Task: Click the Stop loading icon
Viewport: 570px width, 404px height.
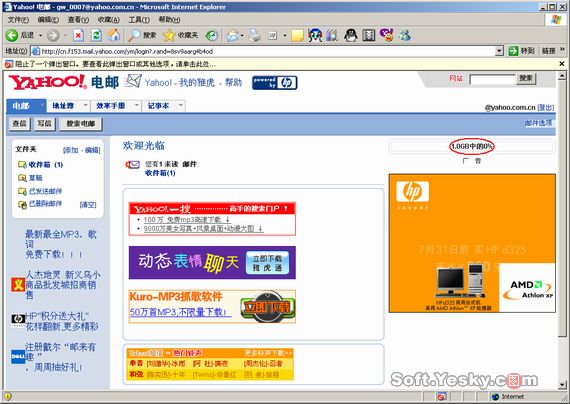Action: [x=78, y=35]
